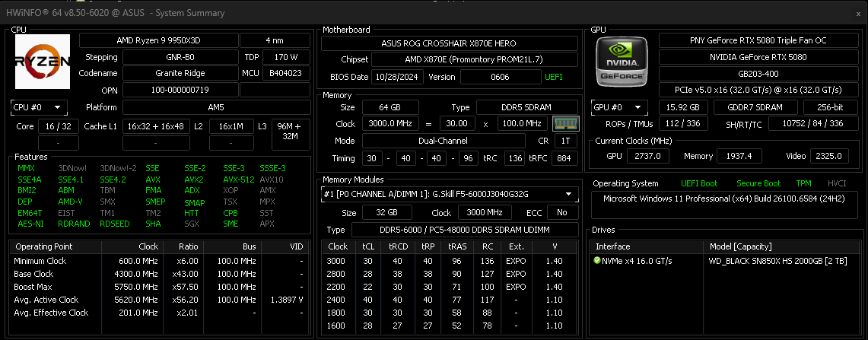Click the Boost Max operating point row
Screen dimensions: 868x340
tap(159, 287)
